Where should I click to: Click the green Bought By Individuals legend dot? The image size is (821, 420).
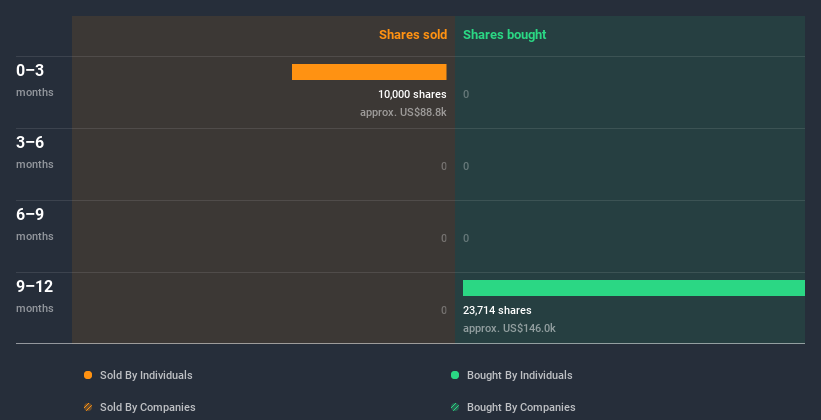pos(455,375)
